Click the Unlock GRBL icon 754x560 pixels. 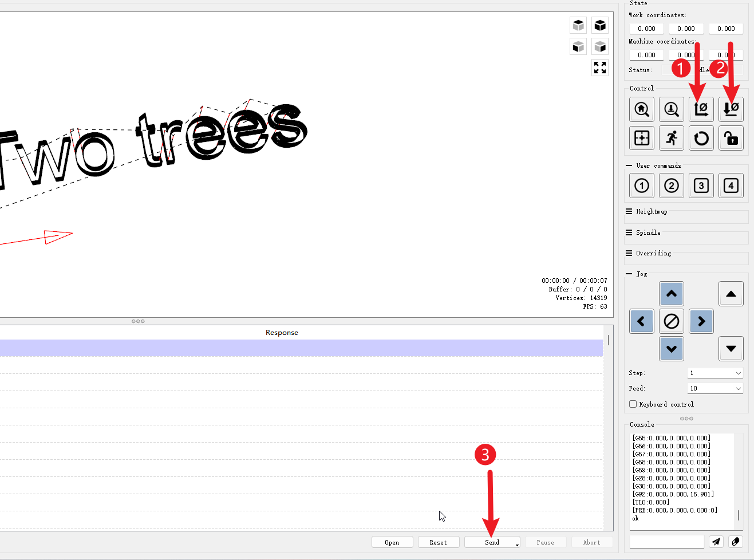[731, 137]
